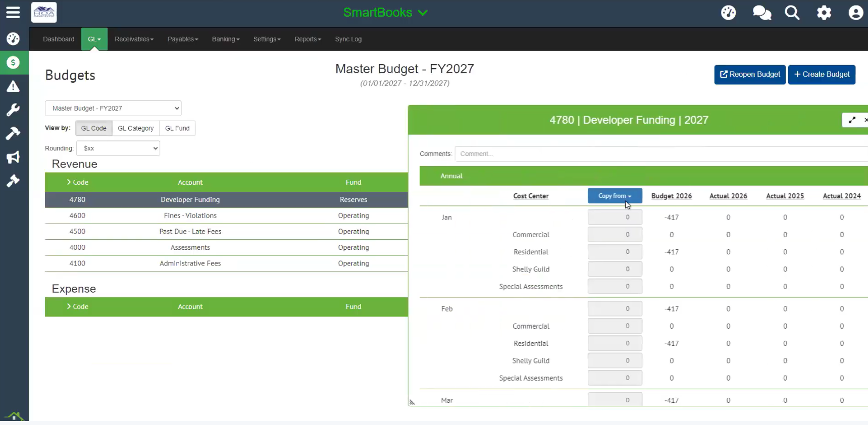Open the Master Budget - FY2027 dropdown
This screenshot has width=868, height=425.
pos(113,108)
